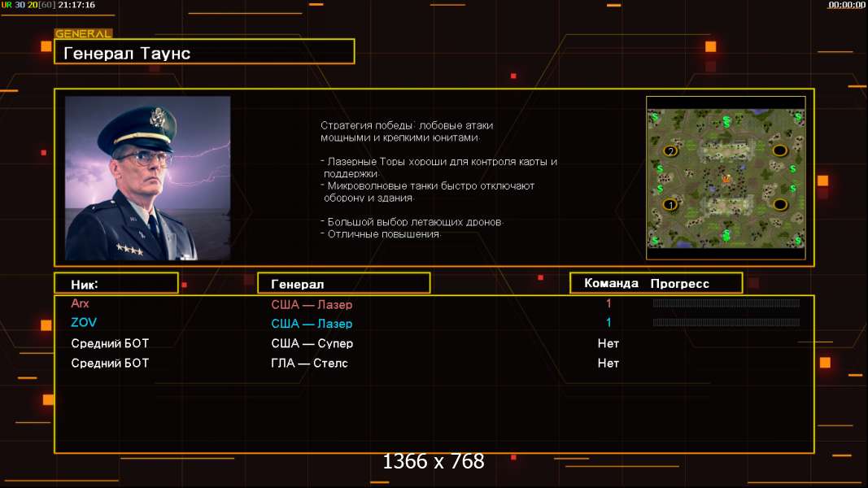This screenshot has width=868, height=488.
Task: Click team number 1 in ZOV row
Action: click(x=608, y=323)
